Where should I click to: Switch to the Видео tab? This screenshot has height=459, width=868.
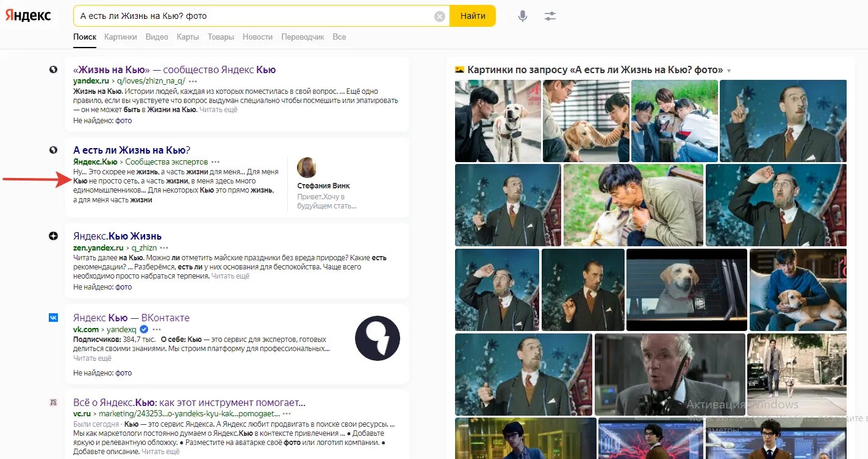click(x=157, y=37)
